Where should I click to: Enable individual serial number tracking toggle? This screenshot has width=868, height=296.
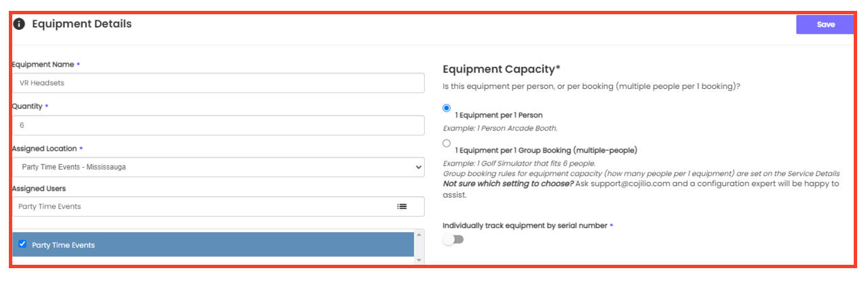point(453,239)
